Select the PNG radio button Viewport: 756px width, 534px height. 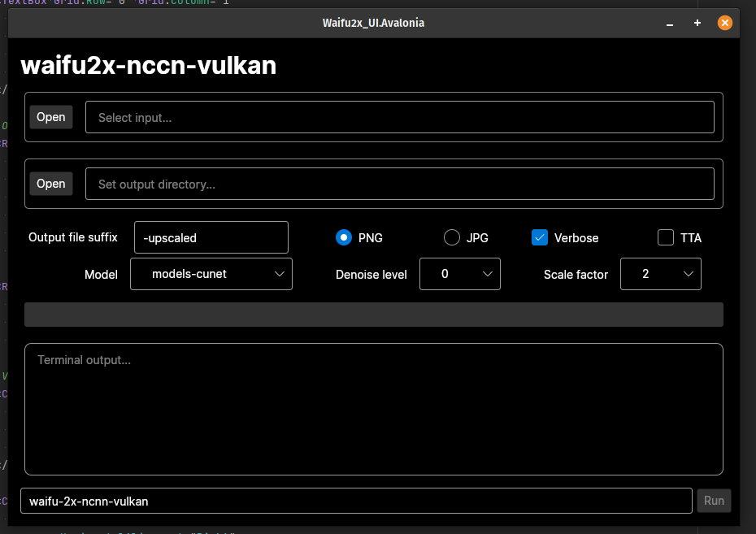[x=344, y=237]
